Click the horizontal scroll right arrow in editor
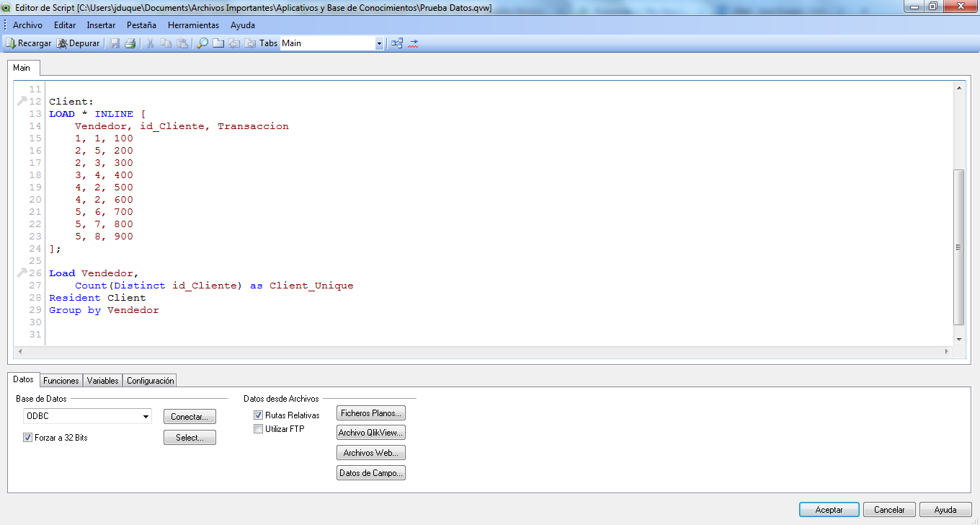 pyautogui.click(x=947, y=352)
